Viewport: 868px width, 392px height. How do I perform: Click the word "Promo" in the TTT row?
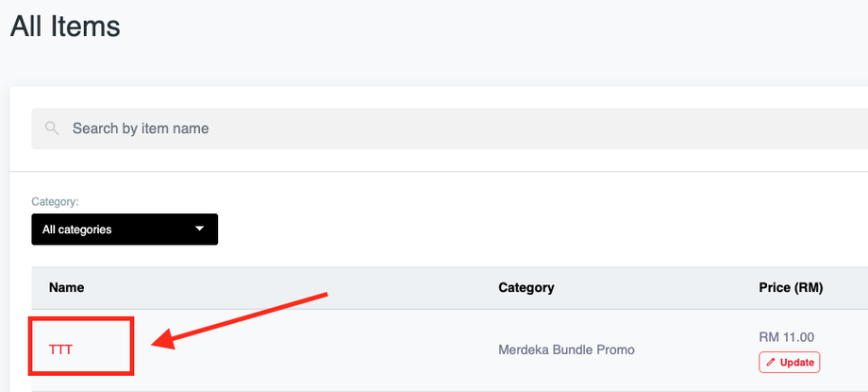pos(615,349)
